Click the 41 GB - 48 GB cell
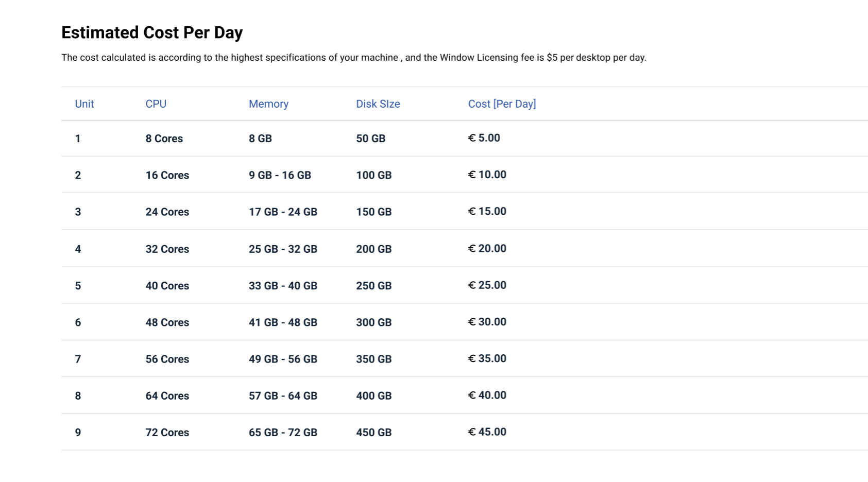 click(283, 322)
